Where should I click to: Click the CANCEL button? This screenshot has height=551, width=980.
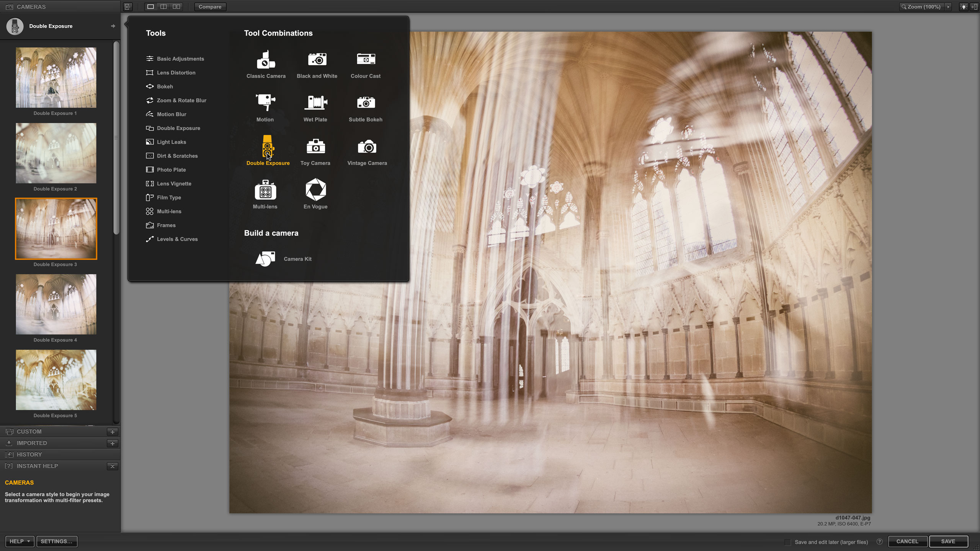[907, 541]
